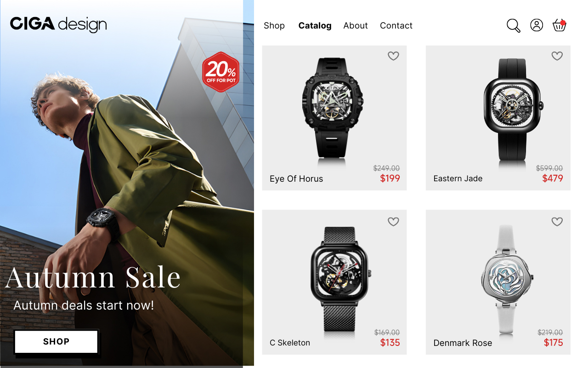Select the C Skeleton watch image
588x368 pixels.
340,279
